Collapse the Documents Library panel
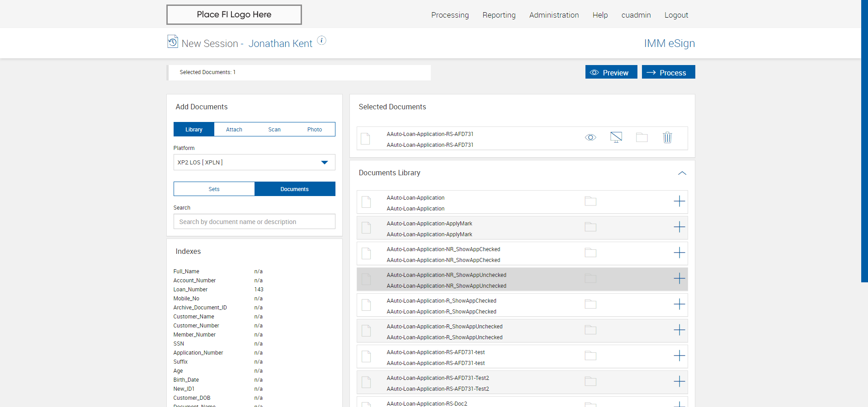This screenshot has width=868, height=407. click(x=682, y=173)
